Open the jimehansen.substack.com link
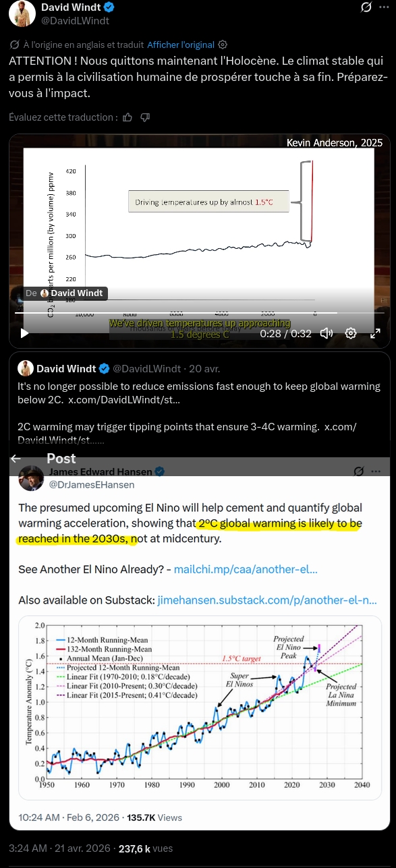 tap(267, 600)
